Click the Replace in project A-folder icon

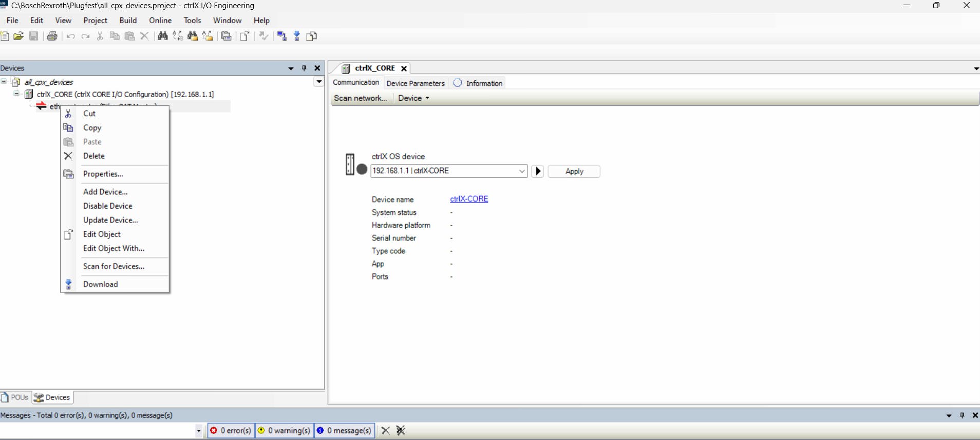pos(208,36)
